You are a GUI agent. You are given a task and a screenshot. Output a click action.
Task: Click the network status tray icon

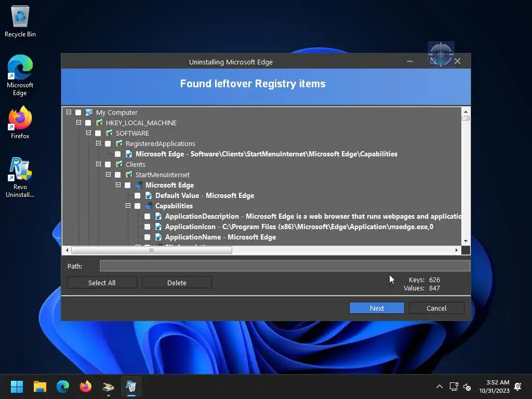pos(454,387)
